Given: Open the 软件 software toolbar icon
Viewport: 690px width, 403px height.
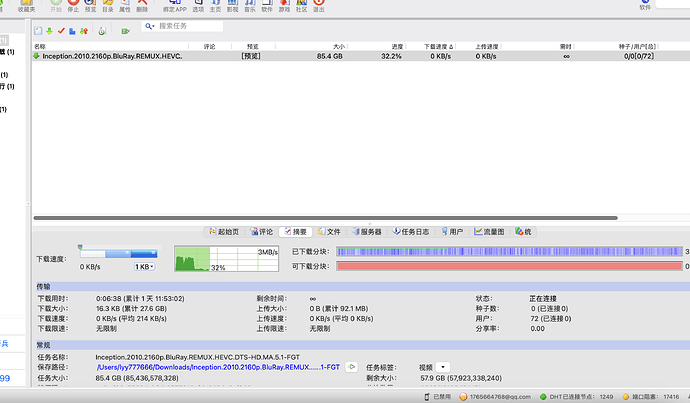Looking at the screenshot, I should point(267,6).
